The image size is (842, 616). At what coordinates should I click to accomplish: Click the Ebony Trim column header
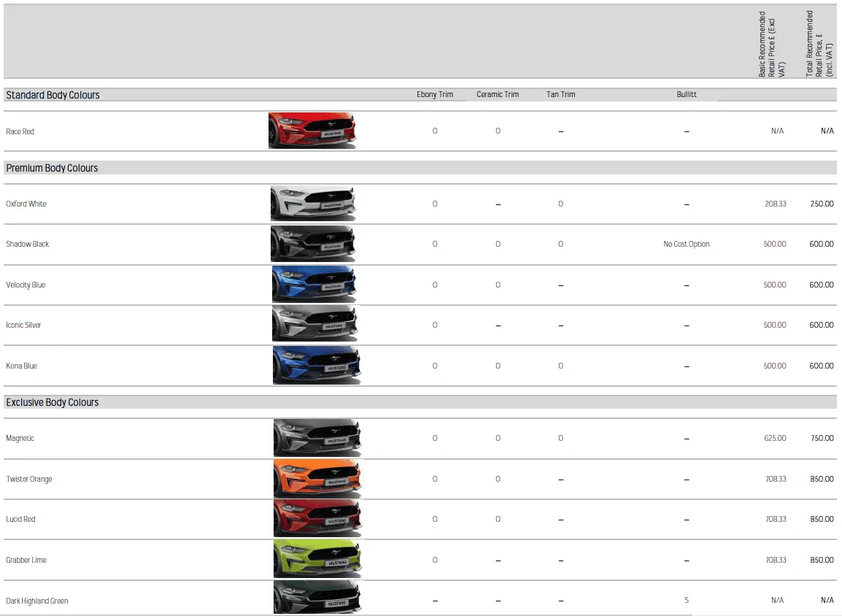pos(435,95)
